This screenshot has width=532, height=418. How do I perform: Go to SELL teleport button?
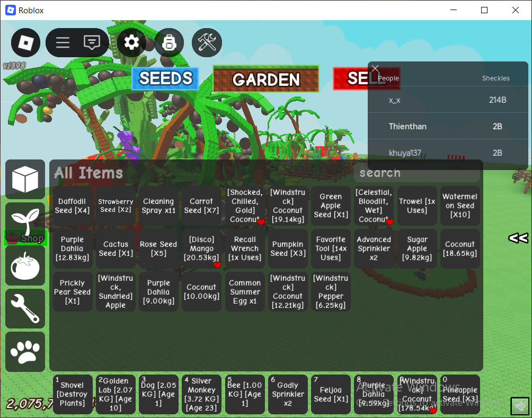367,78
